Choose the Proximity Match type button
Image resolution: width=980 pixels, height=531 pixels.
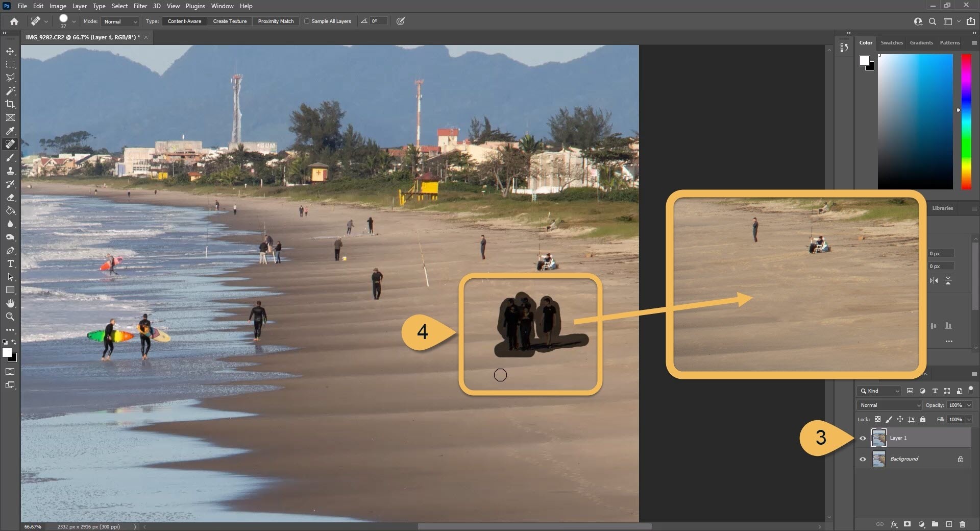coord(276,21)
